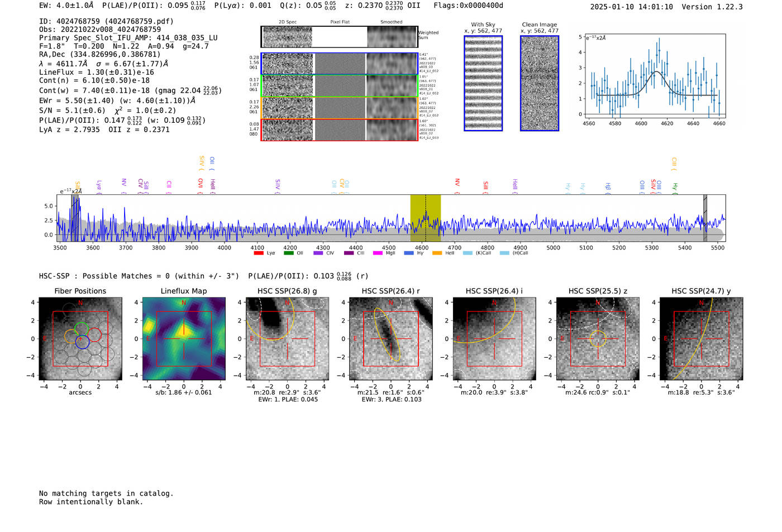The image size is (782, 532).
Task: Click the EWr: 3, PLAE: 0.103 caption
Action: [391, 400]
